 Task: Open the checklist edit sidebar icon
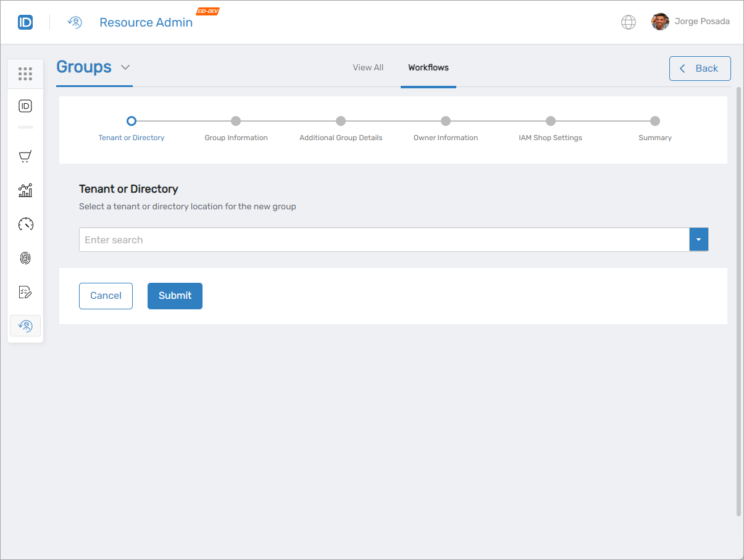[25, 292]
